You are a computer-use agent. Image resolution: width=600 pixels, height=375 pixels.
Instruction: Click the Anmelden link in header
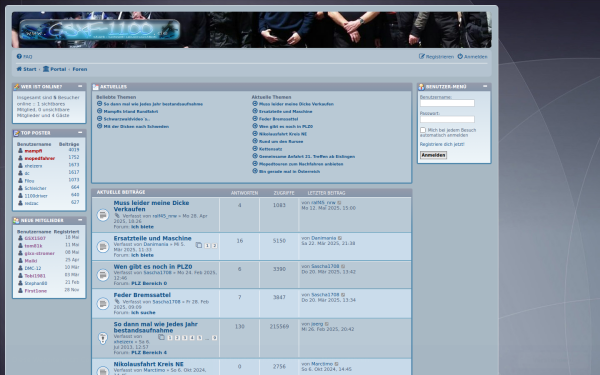coord(473,57)
